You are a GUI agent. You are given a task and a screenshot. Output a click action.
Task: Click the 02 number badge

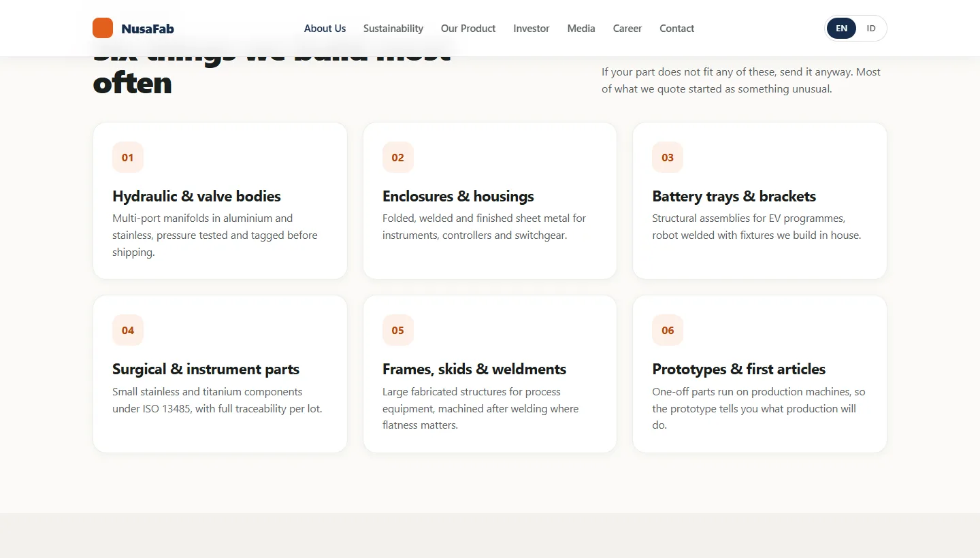[398, 157]
